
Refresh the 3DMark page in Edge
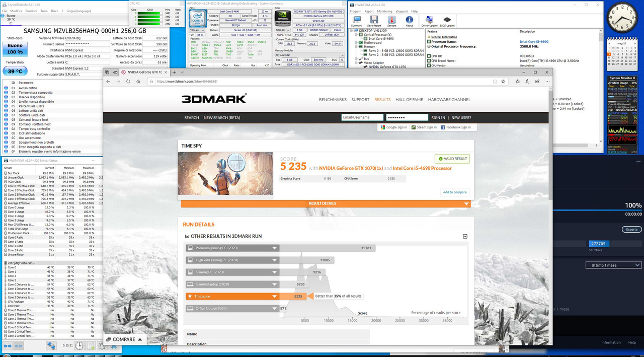coord(128,81)
